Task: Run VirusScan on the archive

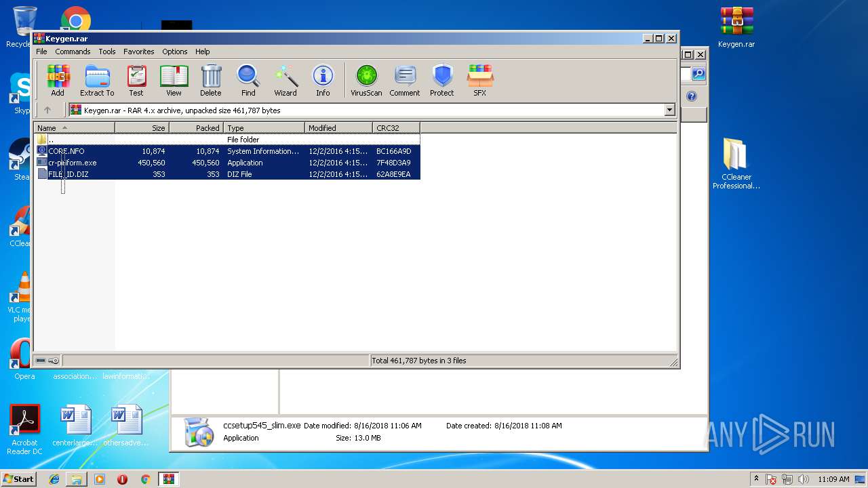Action: pyautogui.click(x=366, y=81)
